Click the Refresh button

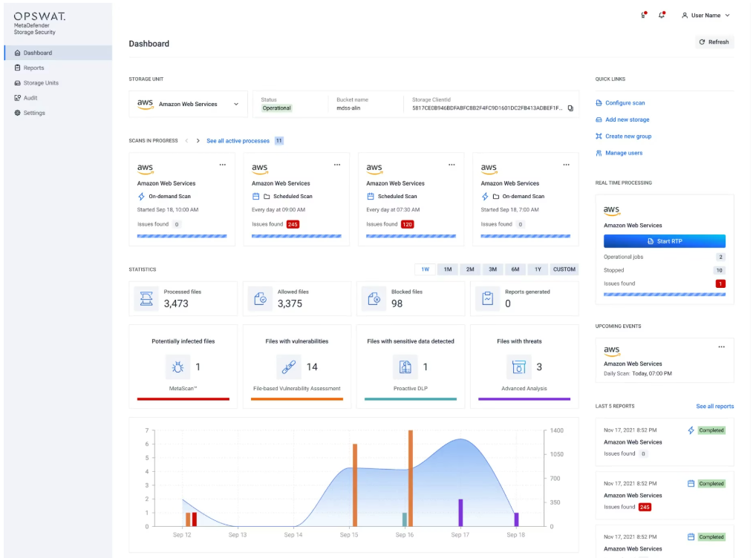[713, 42]
